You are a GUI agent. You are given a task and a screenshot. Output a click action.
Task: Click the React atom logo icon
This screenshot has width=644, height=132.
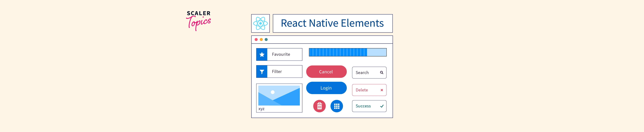(x=260, y=23)
